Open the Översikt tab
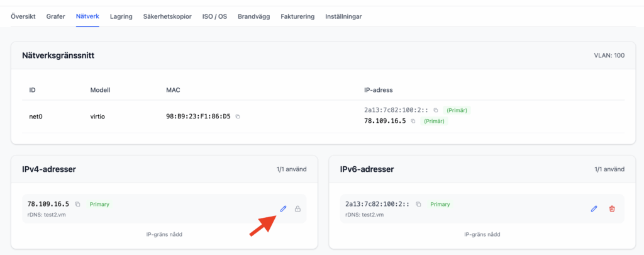 point(23,16)
